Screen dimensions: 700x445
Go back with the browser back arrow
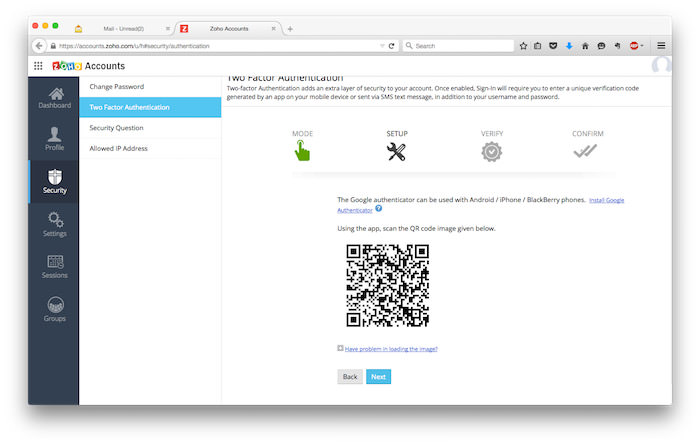pos(39,46)
